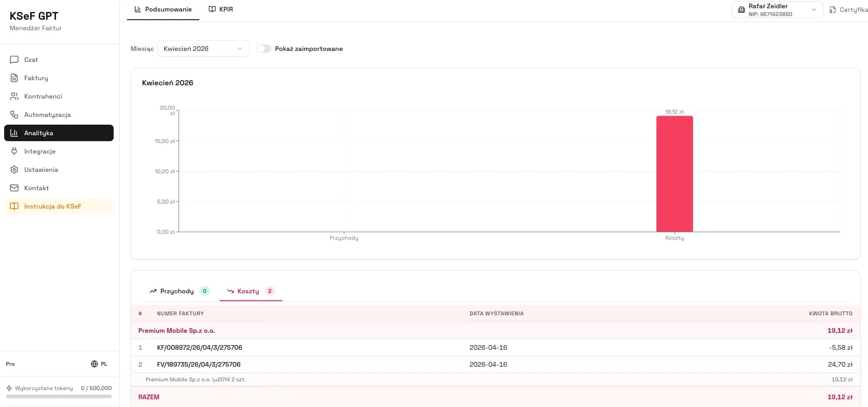Expand the Rafał Zeidler account selector
868x407 pixels.
pyautogui.click(x=777, y=10)
